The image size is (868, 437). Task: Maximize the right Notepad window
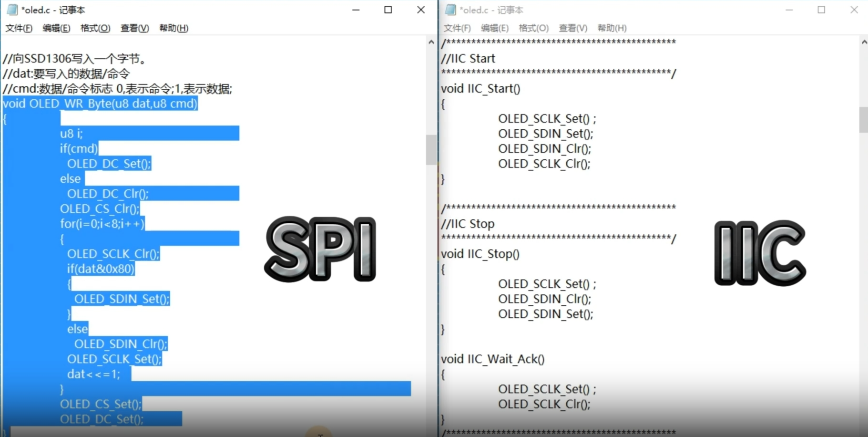tap(821, 10)
